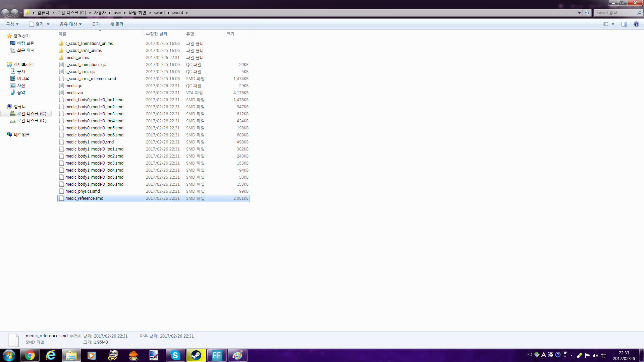The image size is (644, 362).
Task: Open the Steam taskbar icon
Action: coord(196,355)
